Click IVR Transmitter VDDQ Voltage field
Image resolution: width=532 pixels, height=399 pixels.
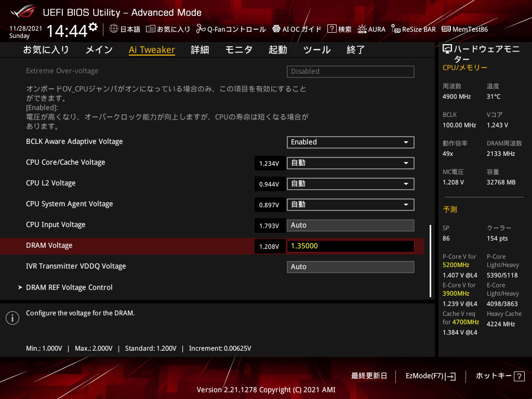(351, 267)
